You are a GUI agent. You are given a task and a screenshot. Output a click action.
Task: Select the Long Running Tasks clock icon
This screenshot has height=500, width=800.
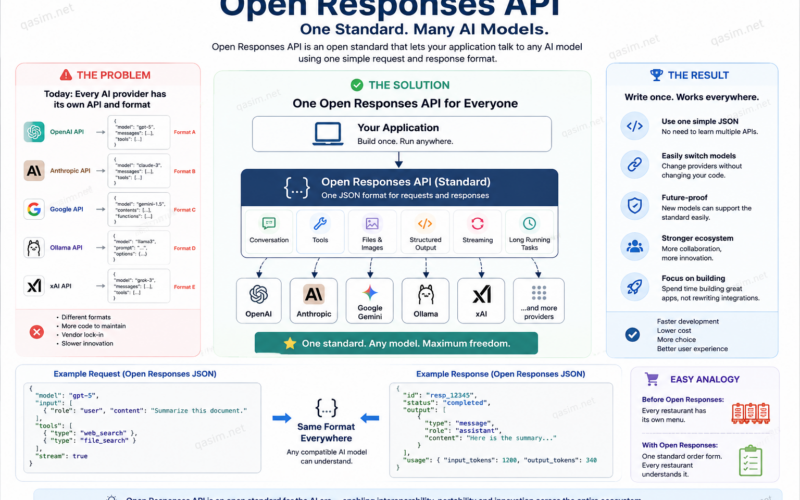[530, 223]
